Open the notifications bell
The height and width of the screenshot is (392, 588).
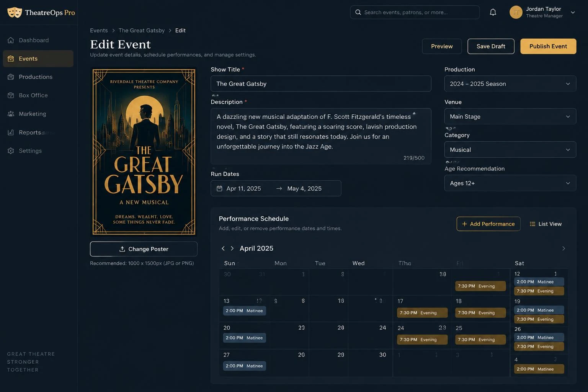pyautogui.click(x=493, y=12)
